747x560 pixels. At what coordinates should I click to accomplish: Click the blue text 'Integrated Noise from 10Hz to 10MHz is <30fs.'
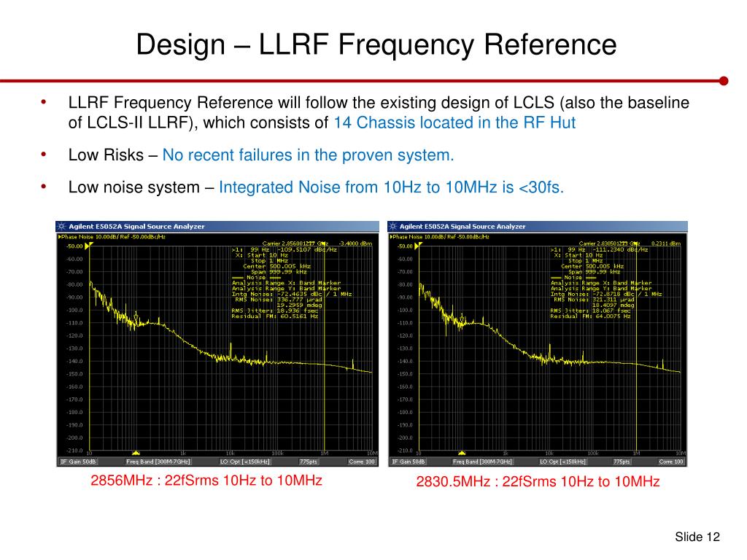pyautogui.click(x=391, y=187)
